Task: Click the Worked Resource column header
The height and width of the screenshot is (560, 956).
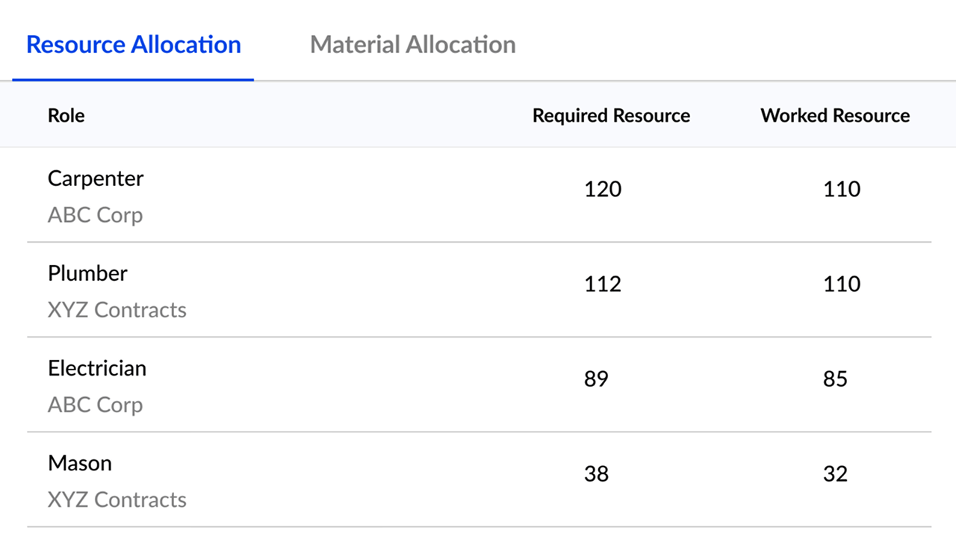Action: [x=835, y=116]
